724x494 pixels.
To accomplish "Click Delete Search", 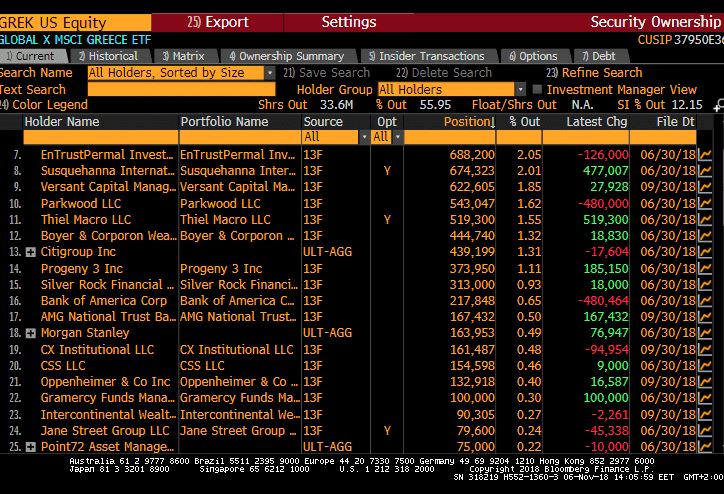I will pyautogui.click(x=444, y=73).
